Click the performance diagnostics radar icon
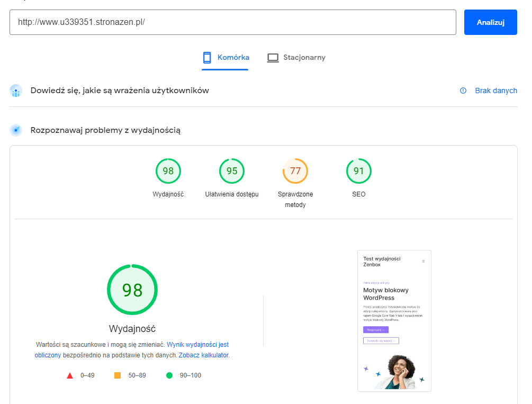Viewport: 532px width, 404px height. coord(16,129)
